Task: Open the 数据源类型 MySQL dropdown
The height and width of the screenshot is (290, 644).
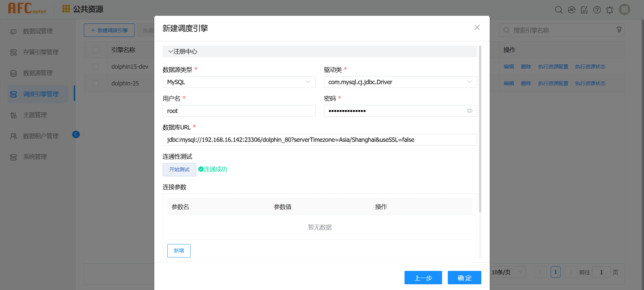Action: 239,82
